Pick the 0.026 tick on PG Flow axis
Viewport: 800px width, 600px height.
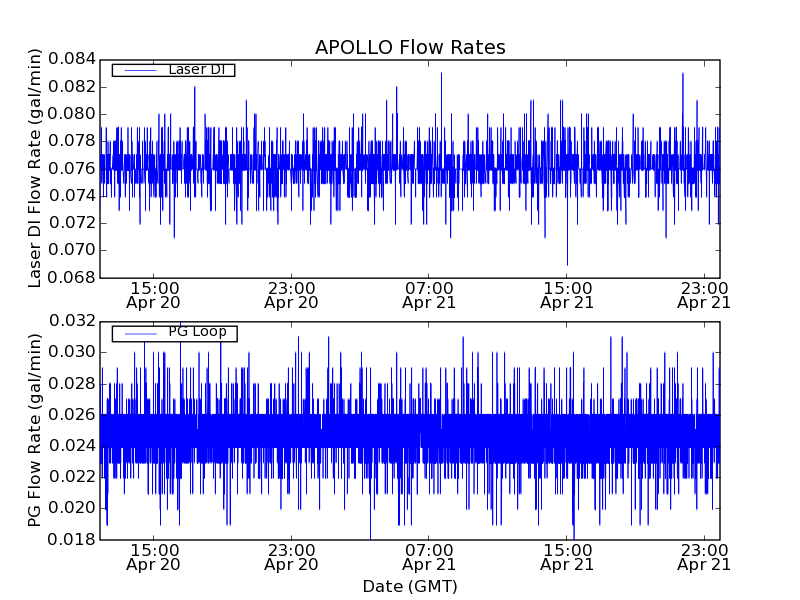coord(72,415)
